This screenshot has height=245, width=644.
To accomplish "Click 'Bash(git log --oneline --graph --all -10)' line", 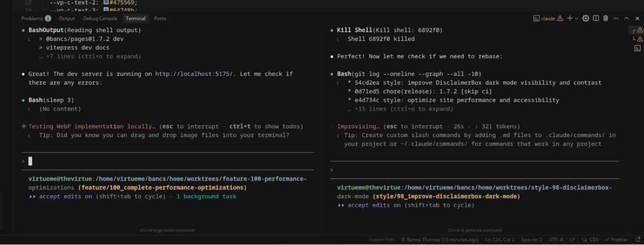I will tap(409, 74).
